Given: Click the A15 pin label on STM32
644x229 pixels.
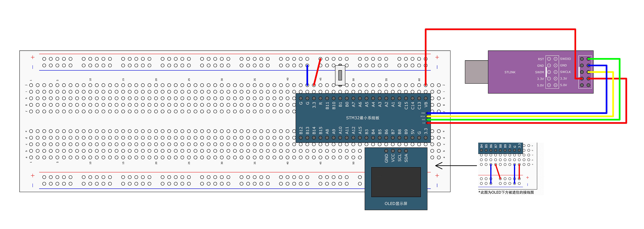Looking at the screenshot, I should pos(360,131).
